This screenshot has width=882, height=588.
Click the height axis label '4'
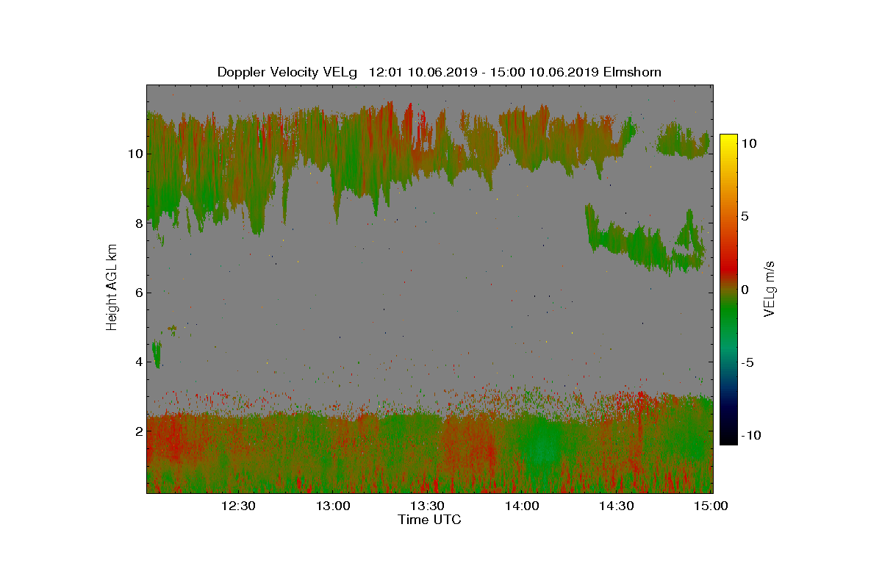pyautogui.click(x=138, y=362)
